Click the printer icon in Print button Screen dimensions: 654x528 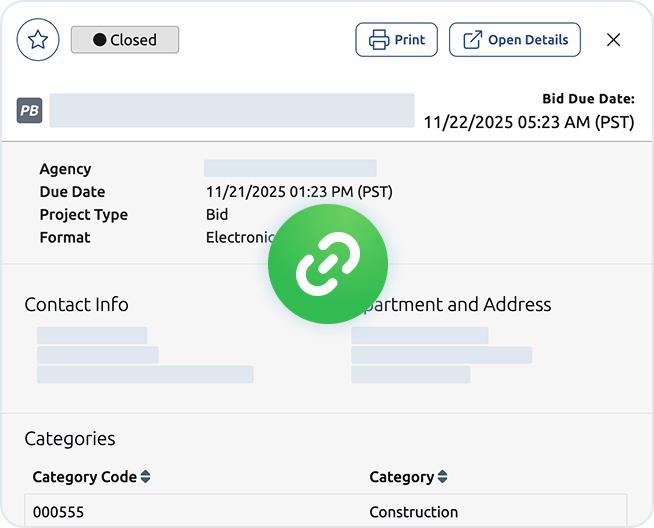pos(379,40)
